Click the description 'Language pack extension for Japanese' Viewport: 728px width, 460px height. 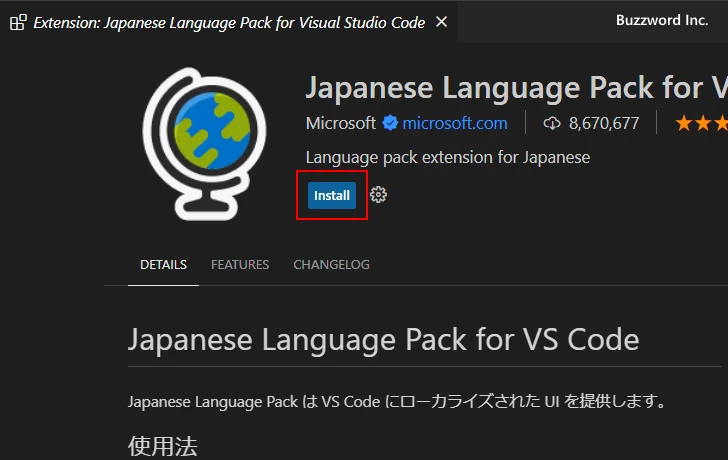click(448, 157)
